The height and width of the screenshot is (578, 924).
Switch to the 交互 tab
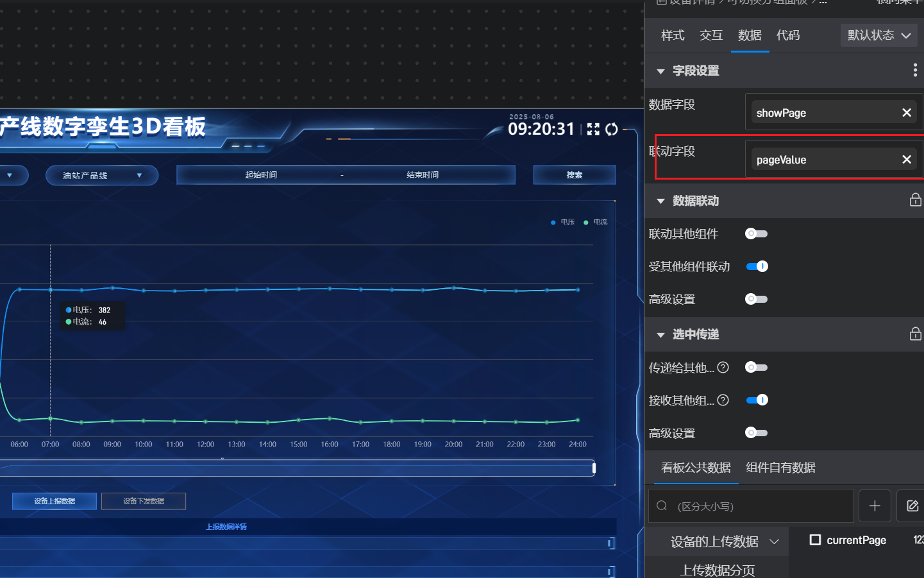(711, 35)
